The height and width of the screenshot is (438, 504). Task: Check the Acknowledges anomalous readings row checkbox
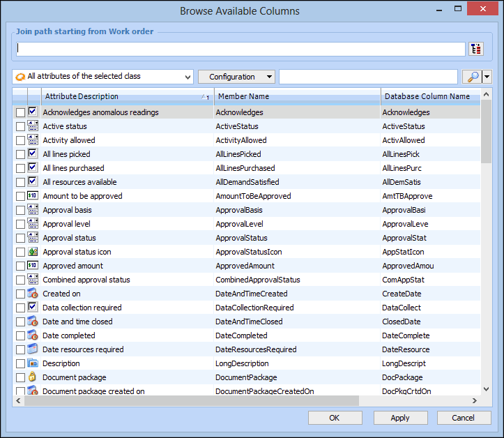20,112
